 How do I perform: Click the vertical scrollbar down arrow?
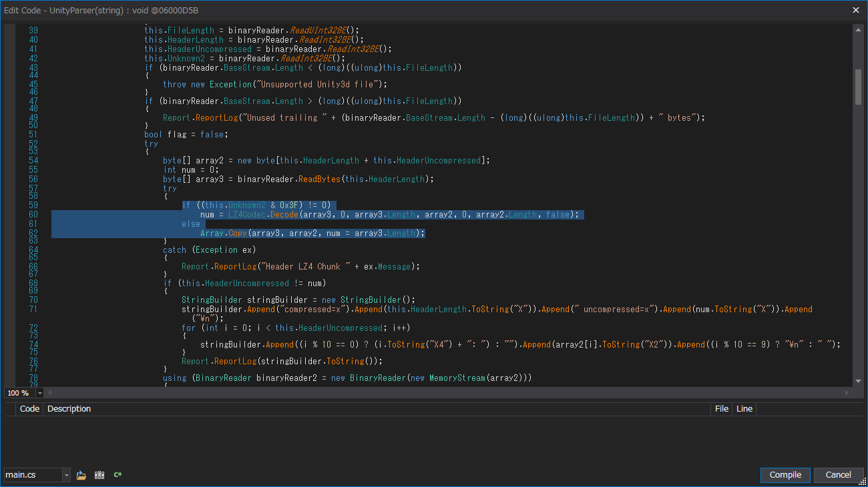click(858, 381)
